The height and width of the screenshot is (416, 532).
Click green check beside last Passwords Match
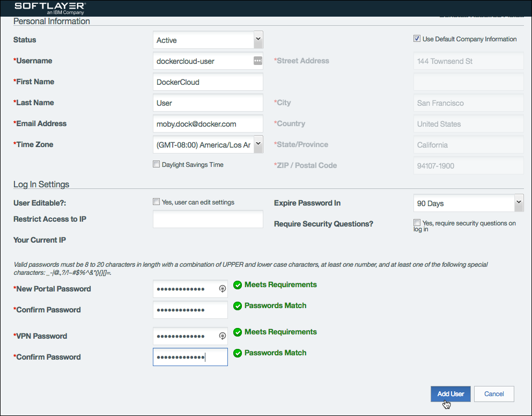tap(238, 353)
